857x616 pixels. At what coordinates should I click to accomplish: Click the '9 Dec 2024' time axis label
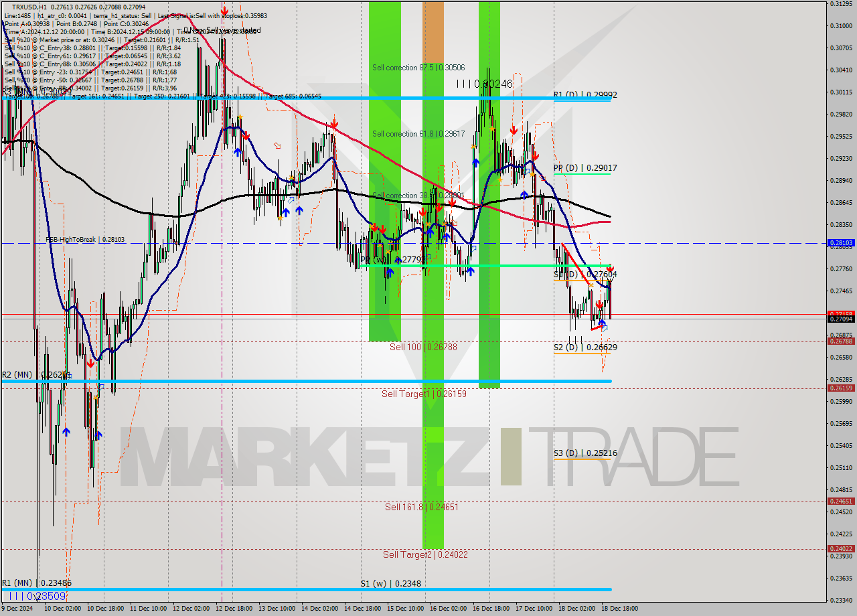click(17, 609)
